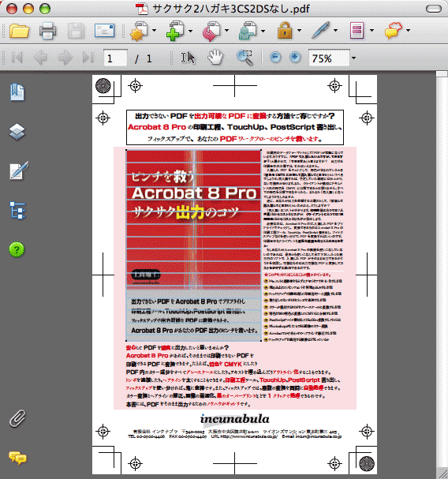The width and height of the screenshot is (448, 479).
Task: Click the 75% zoom value field
Action: [x=329, y=58]
